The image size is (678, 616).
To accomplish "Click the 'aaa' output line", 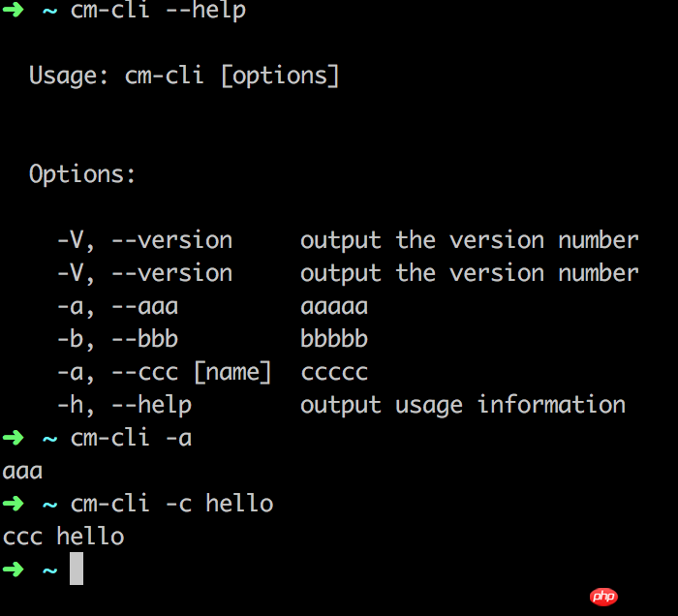I will [22, 472].
